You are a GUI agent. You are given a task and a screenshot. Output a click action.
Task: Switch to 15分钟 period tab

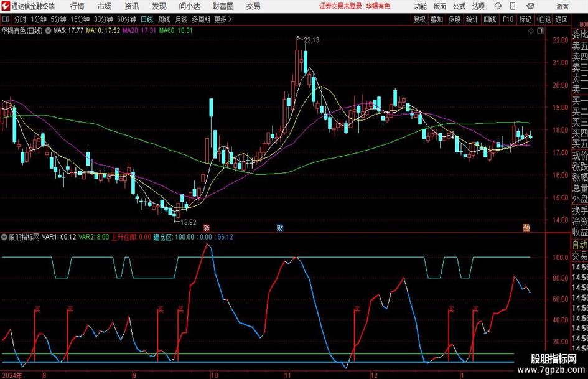[80, 19]
